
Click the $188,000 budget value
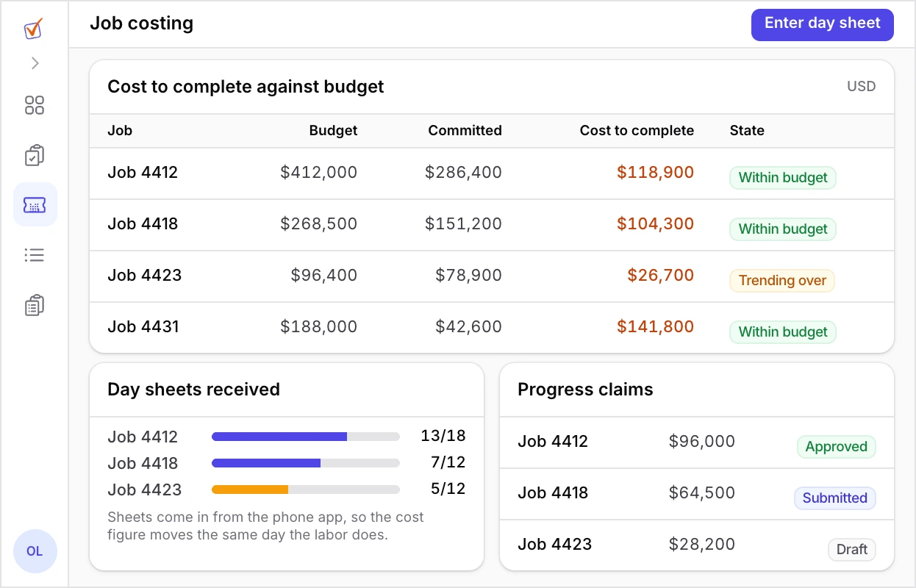[x=318, y=327]
